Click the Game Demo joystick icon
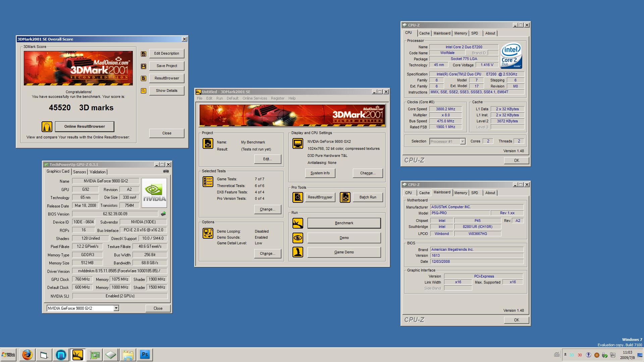 click(298, 252)
